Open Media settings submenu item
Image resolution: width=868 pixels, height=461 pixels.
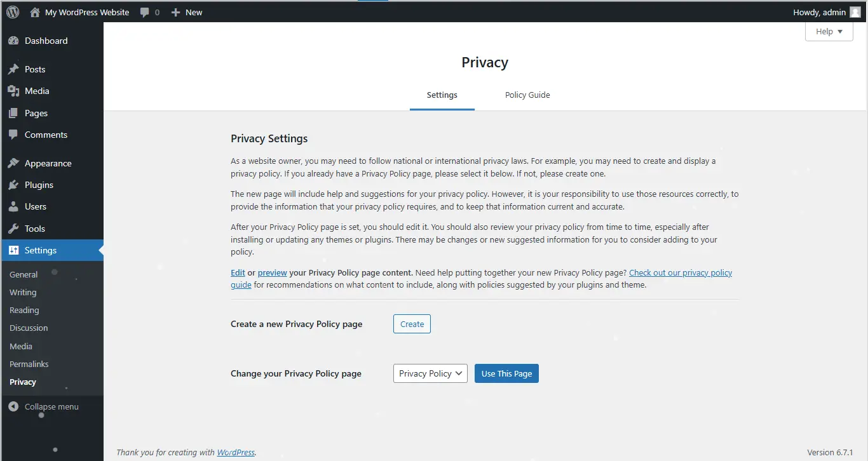21,346
